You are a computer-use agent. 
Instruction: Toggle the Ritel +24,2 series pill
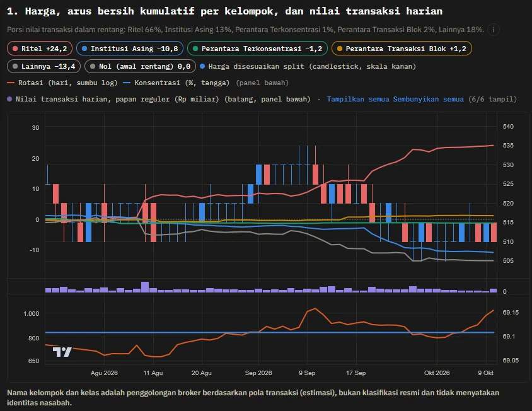pos(40,49)
